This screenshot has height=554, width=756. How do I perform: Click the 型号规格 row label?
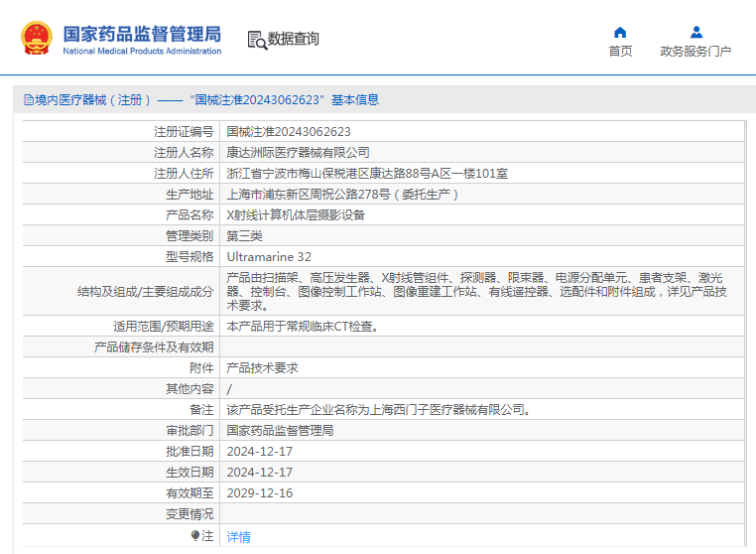(189, 257)
